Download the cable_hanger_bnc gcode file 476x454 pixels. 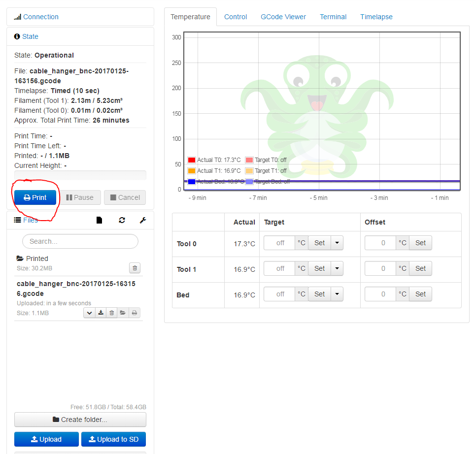click(101, 313)
